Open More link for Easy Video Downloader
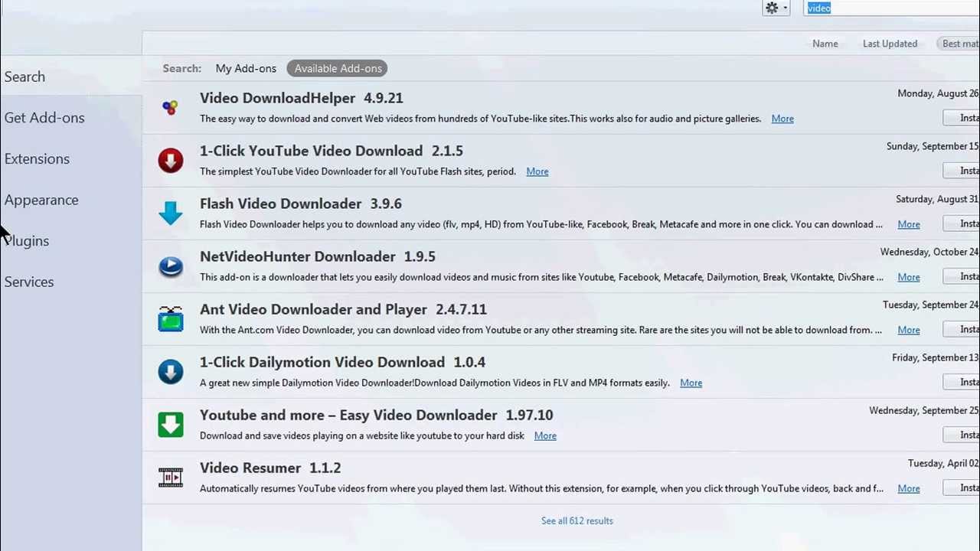The height and width of the screenshot is (551, 980). (545, 435)
